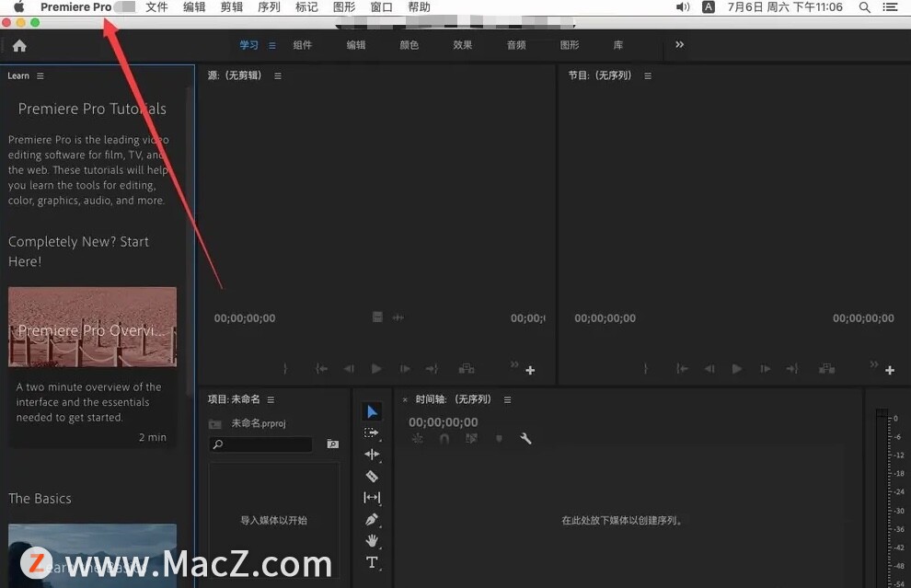
Task: Click the project panel search field
Action: pos(260,444)
